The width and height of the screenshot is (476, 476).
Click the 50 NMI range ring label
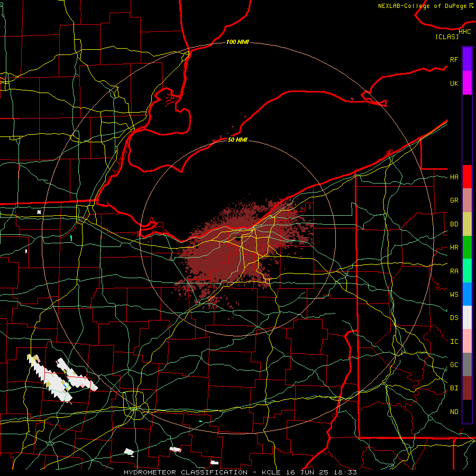pos(237,140)
